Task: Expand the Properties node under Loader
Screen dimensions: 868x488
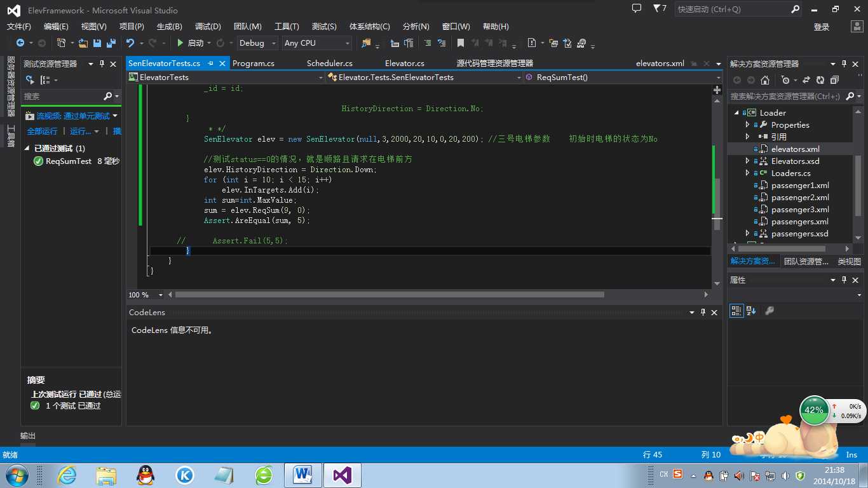Action: (x=747, y=125)
